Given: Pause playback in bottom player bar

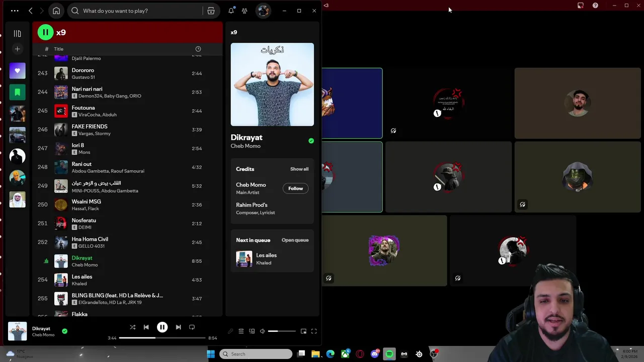Looking at the screenshot, I should tap(162, 327).
